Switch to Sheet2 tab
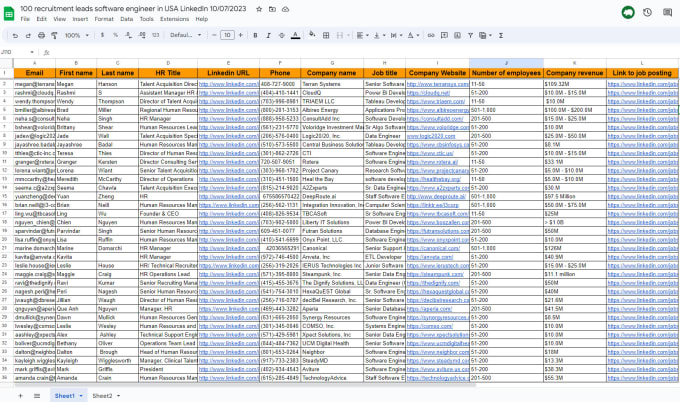This screenshot has height=402, width=680. [102, 395]
